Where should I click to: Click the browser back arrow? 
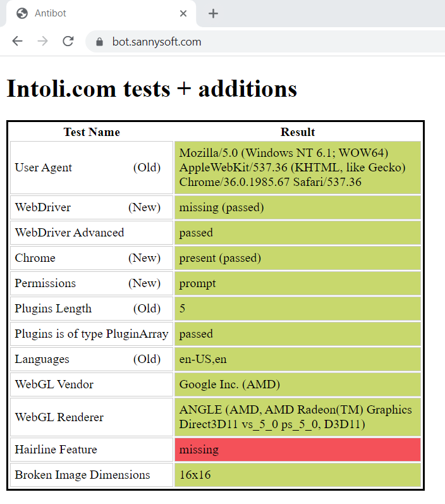(17, 41)
